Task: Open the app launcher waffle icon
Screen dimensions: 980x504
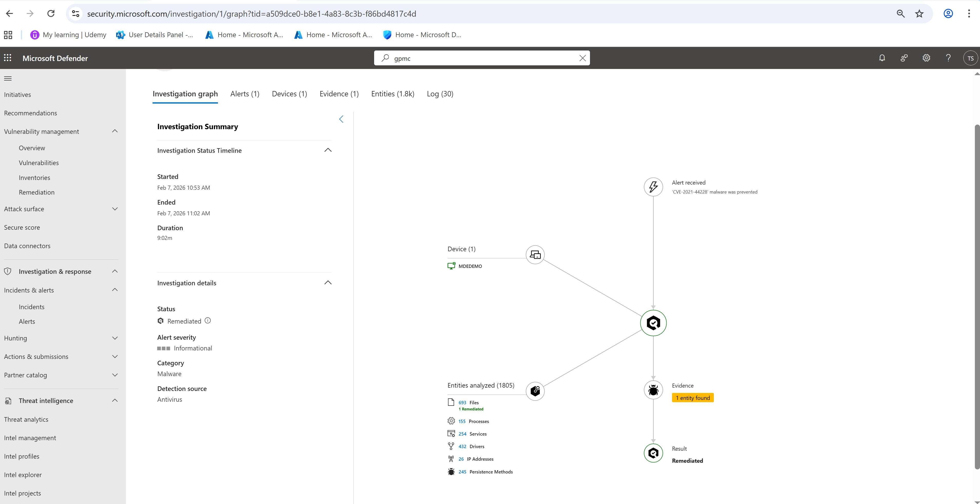Action: 8,58
